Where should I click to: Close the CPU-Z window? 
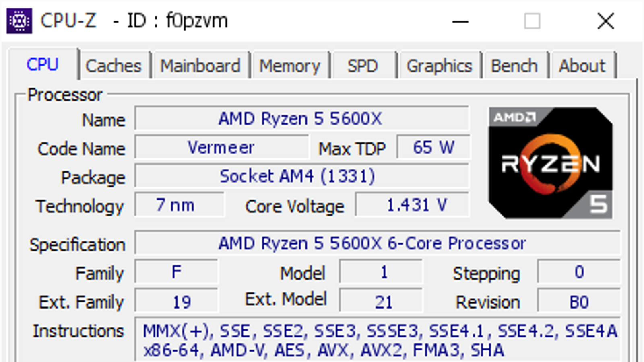[x=605, y=21]
